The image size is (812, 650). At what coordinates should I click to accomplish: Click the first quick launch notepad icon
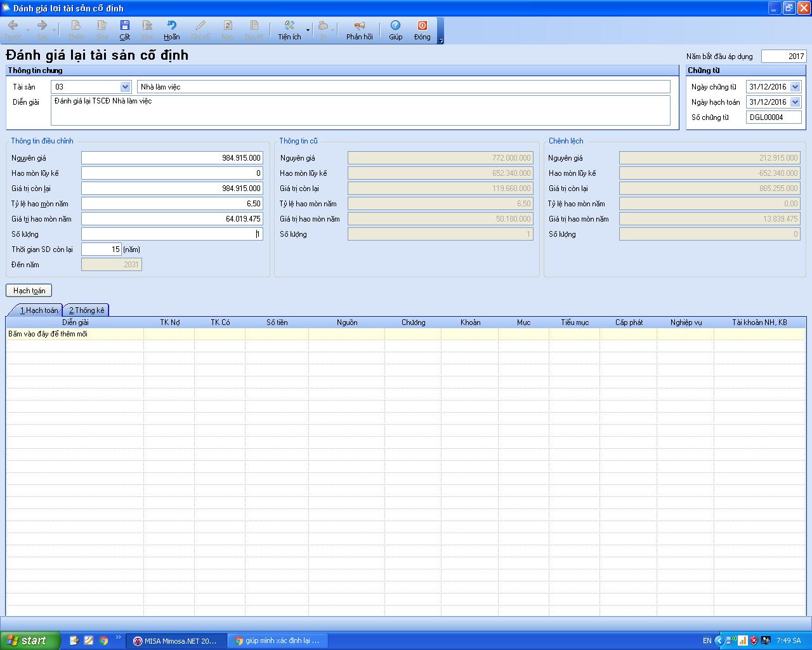[74, 640]
